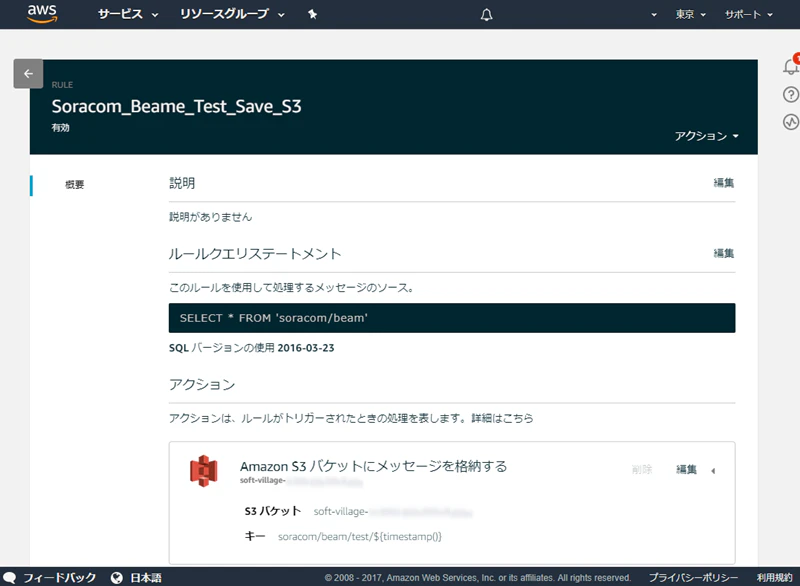The width and height of the screenshot is (800, 586).
Task: Open the top bar notifications bell
Action: 486,15
